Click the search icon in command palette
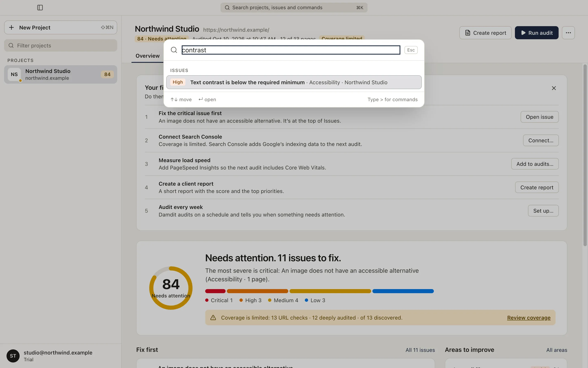The height and width of the screenshot is (368, 588). [174, 50]
